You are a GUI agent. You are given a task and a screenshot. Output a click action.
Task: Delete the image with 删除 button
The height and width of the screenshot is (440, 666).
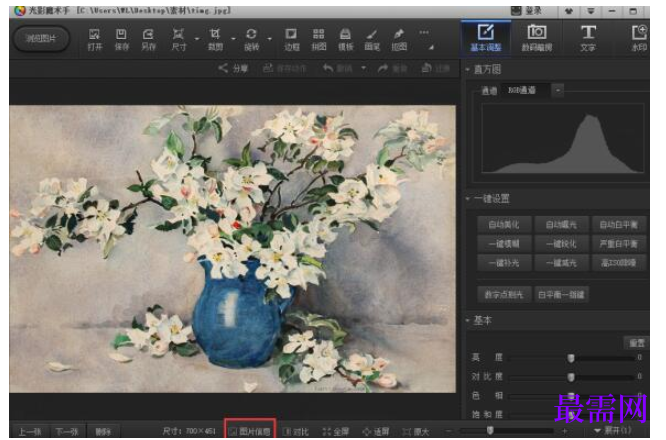tap(103, 432)
